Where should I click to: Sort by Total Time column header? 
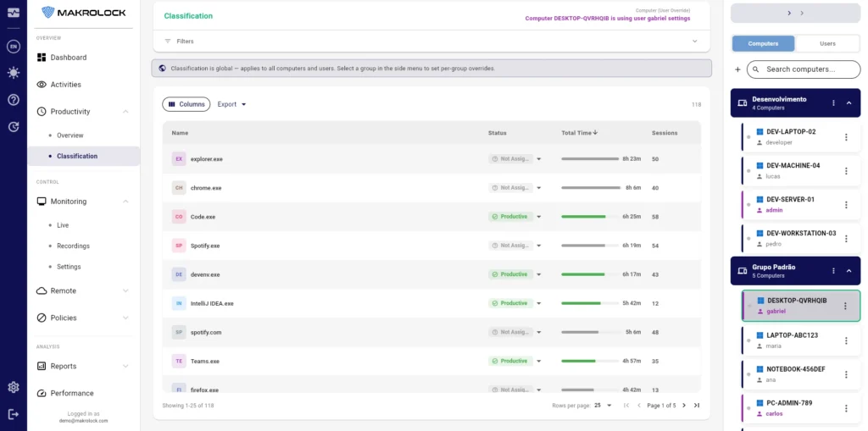(580, 133)
